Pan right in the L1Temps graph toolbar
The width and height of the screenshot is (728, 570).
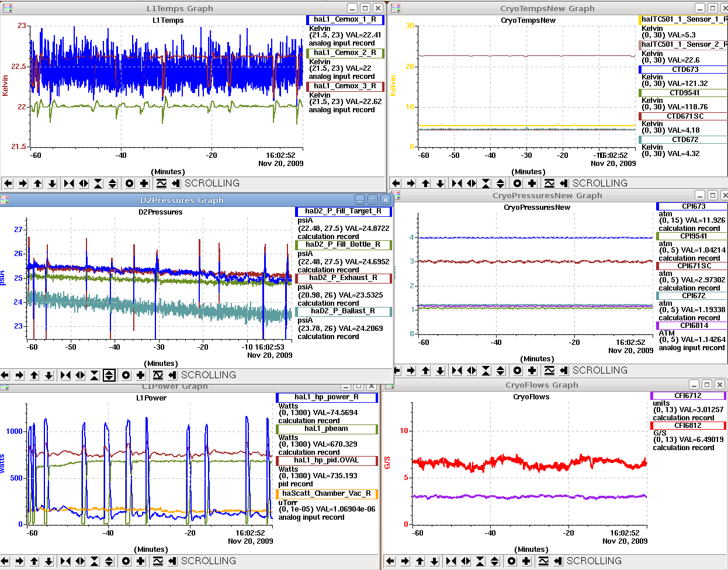23,184
